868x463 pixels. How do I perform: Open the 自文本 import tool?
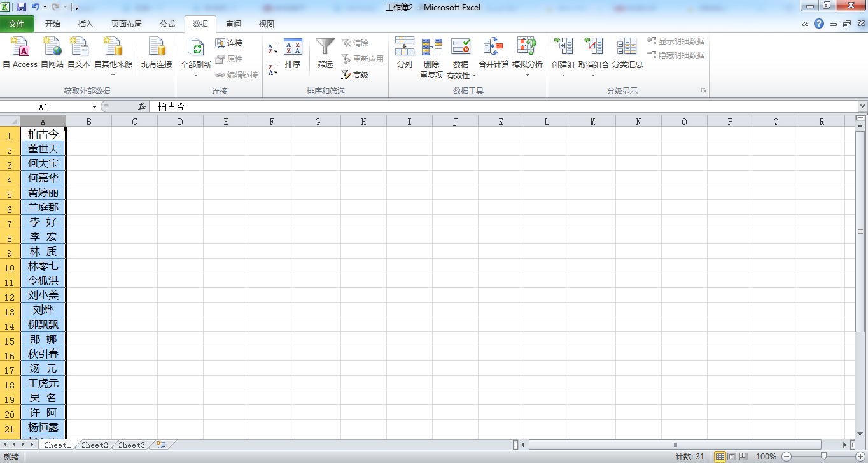[x=79, y=54]
